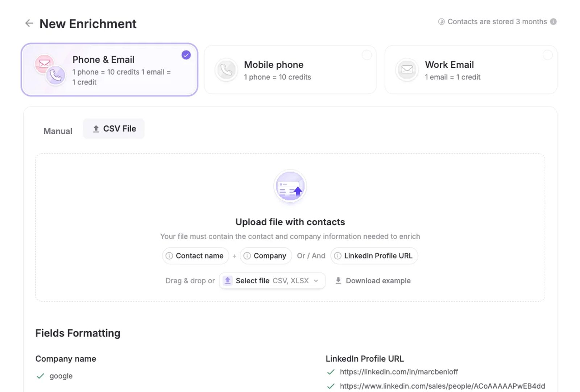Click the info icon after 'stored 3 months'
The image size is (580, 392).
[553, 22]
